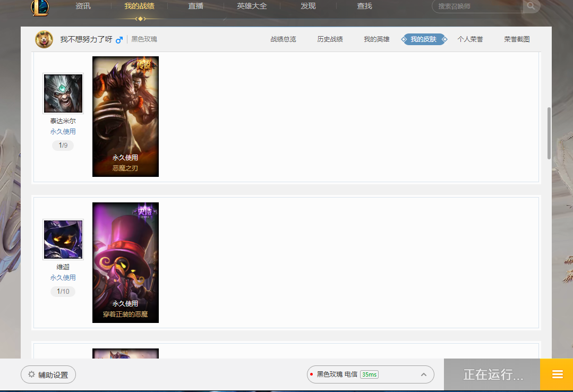Click the 1/9 skin count badge

point(63,146)
